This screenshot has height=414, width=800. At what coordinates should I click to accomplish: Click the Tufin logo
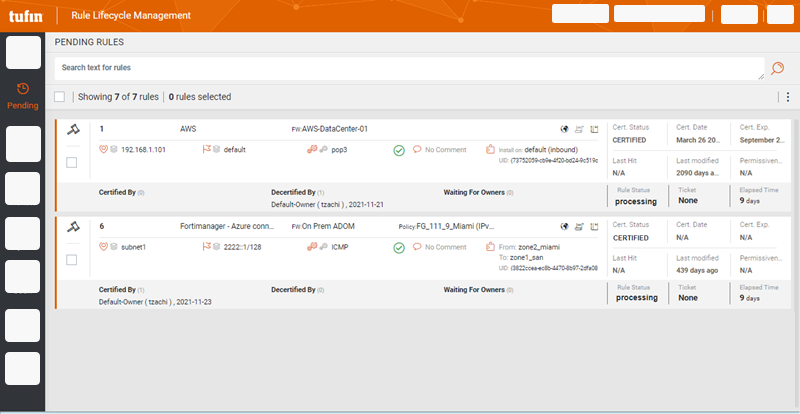(x=26, y=16)
